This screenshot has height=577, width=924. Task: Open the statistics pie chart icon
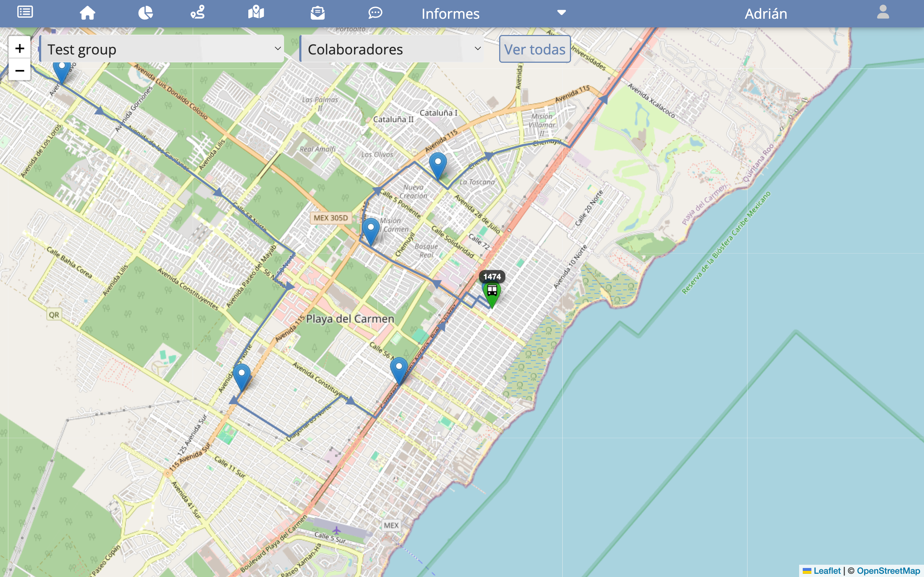pos(146,13)
